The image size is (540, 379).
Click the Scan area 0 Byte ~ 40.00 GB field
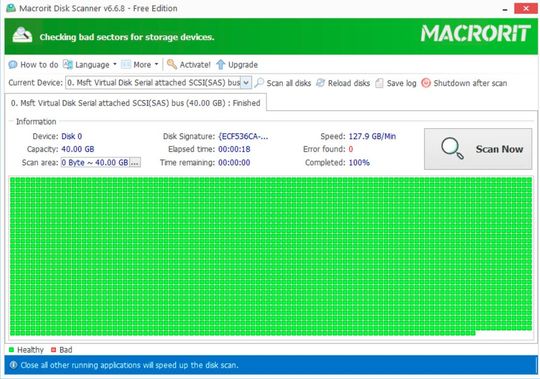(x=95, y=162)
